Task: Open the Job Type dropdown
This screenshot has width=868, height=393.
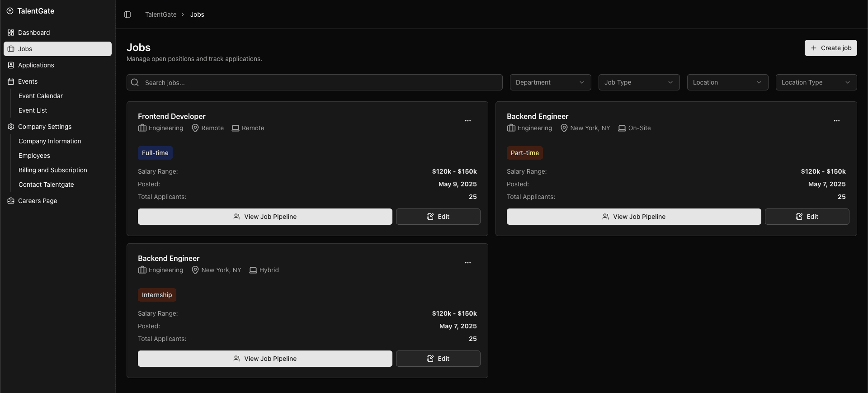Action: point(639,82)
